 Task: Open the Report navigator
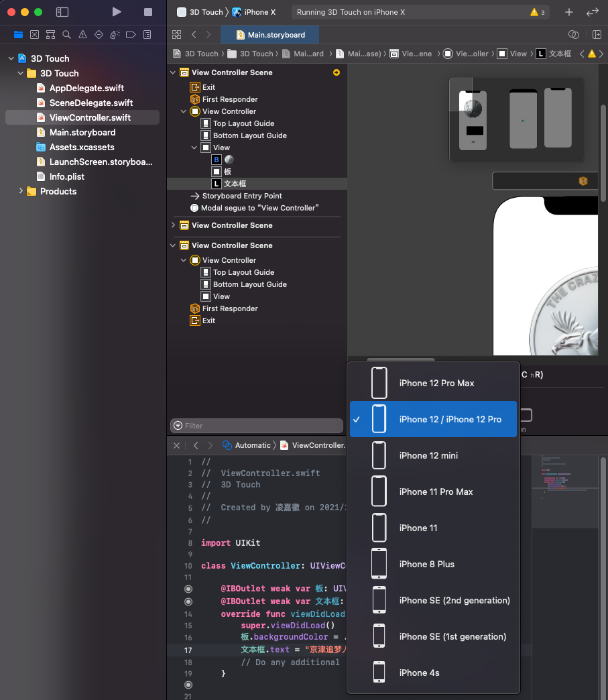coord(147,35)
